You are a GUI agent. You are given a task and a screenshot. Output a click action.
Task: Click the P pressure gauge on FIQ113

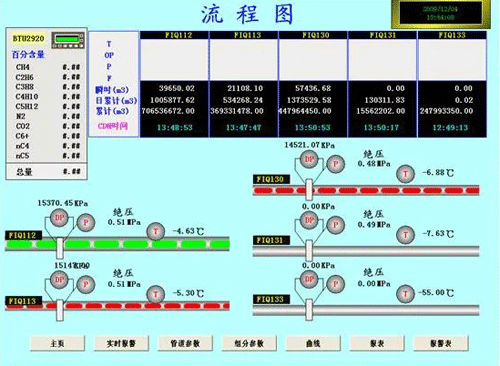pyautogui.click(x=86, y=284)
